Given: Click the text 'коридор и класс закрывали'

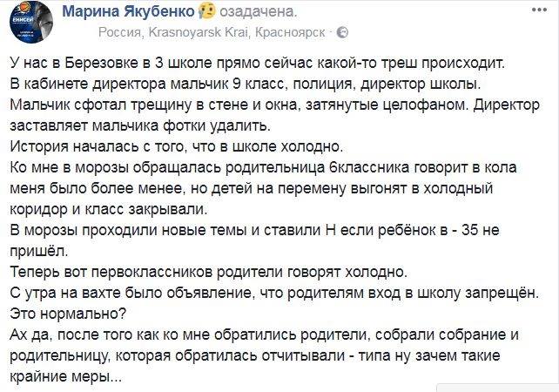Looking at the screenshot, I should [108, 209].
